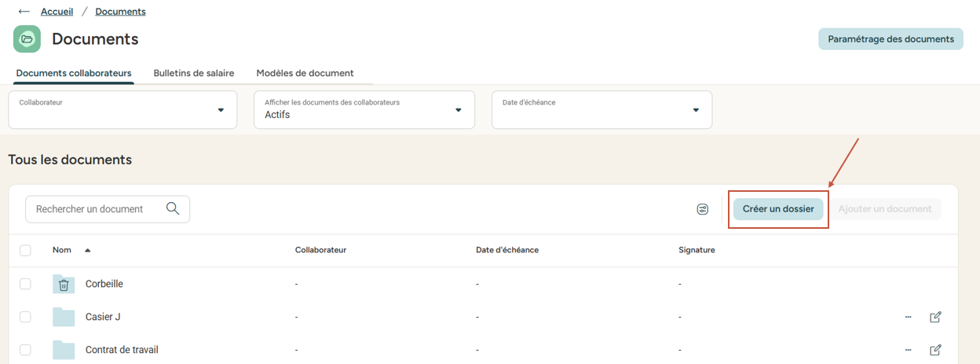
Task: Click the edit icon for Contrat de travail
Action: 935,350
